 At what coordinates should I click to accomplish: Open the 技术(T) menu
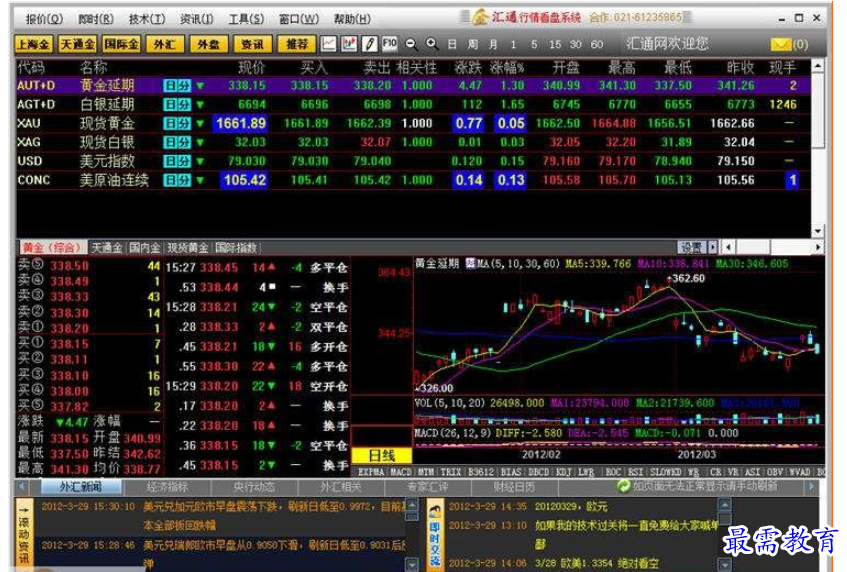tap(146, 19)
